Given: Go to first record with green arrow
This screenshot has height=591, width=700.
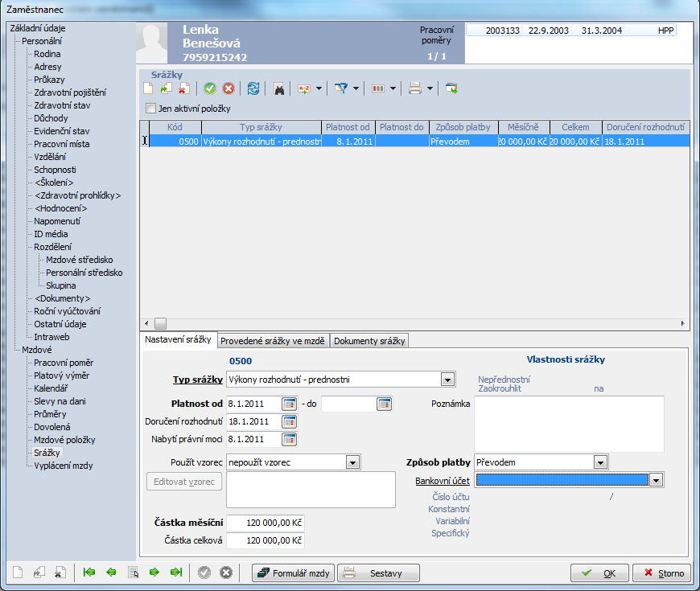Looking at the screenshot, I should pyautogui.click(x=89, y=573).
